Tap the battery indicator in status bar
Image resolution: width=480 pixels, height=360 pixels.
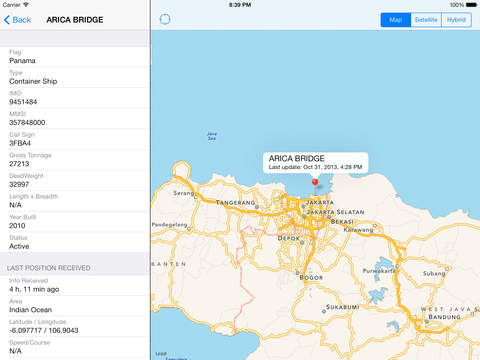click(471, 5)
